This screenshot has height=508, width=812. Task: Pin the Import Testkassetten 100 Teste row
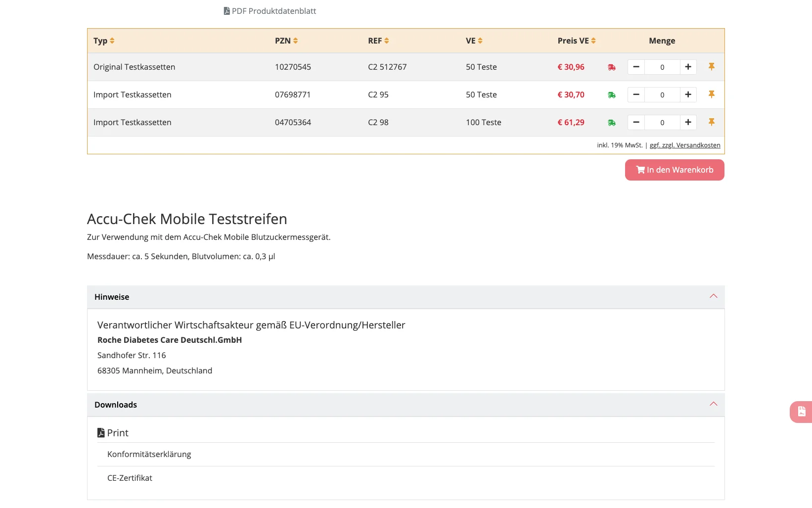[x=712, y=122]
